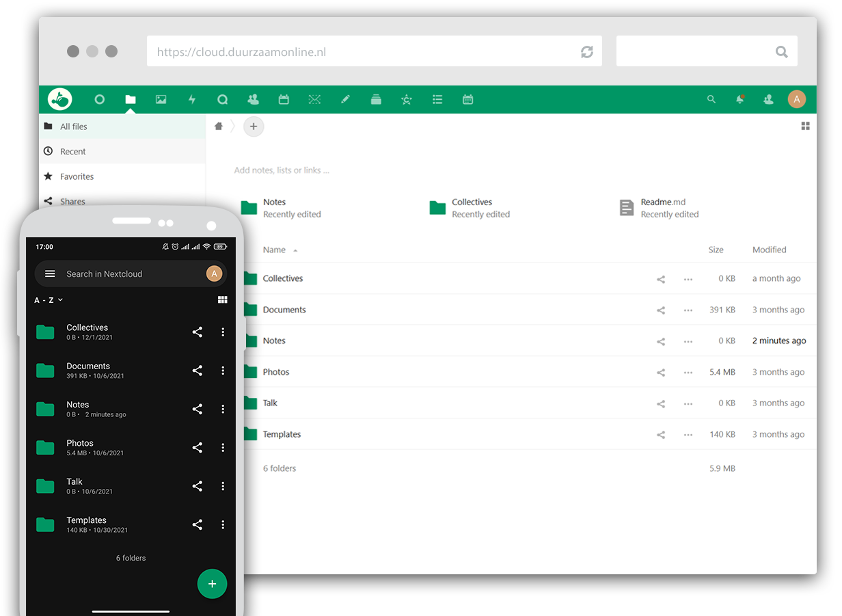
Task: Open the Activity lightning bolt icon
Action: 192,100
